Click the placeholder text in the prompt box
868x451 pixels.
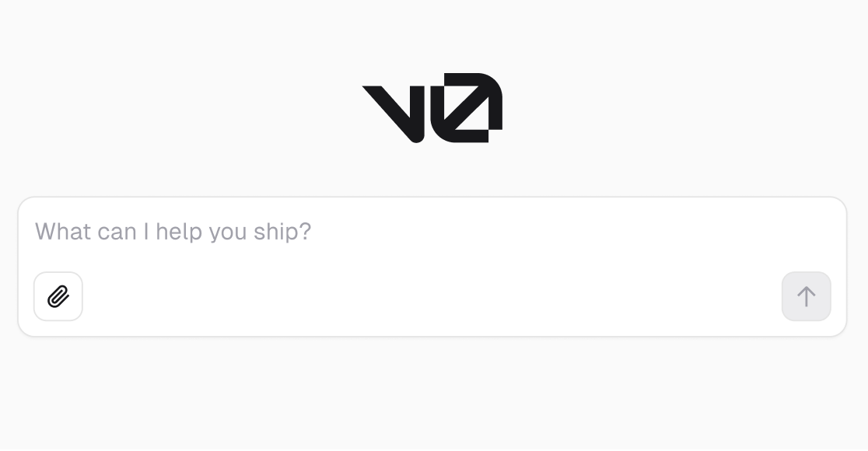tap(173, 232)
